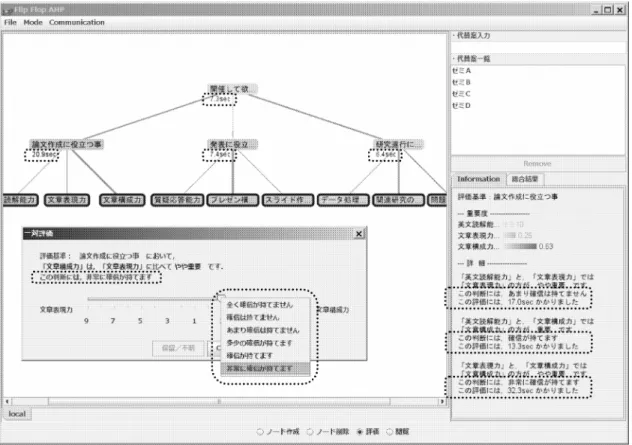Choose 確信が持てます from the confidence menu
This screenshot has height=445, width=632.
[x=266, y=356]
